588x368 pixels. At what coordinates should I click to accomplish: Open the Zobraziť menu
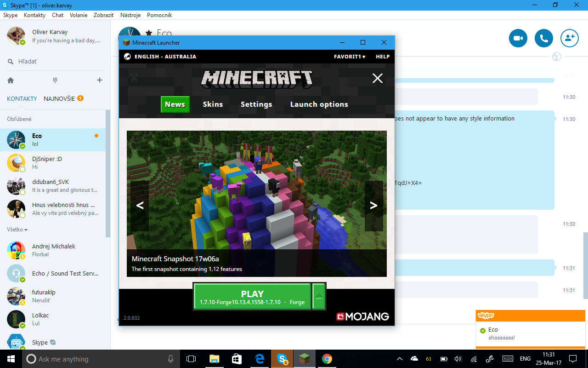pyautogui.click(x=104, y=15)
